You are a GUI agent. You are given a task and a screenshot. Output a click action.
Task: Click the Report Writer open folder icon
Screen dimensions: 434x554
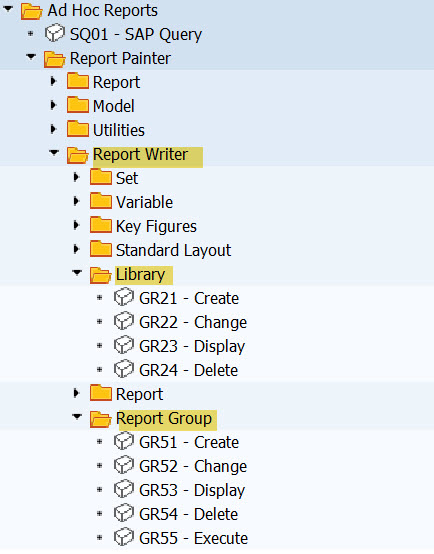pyautogui.click(x=77, y=155)
